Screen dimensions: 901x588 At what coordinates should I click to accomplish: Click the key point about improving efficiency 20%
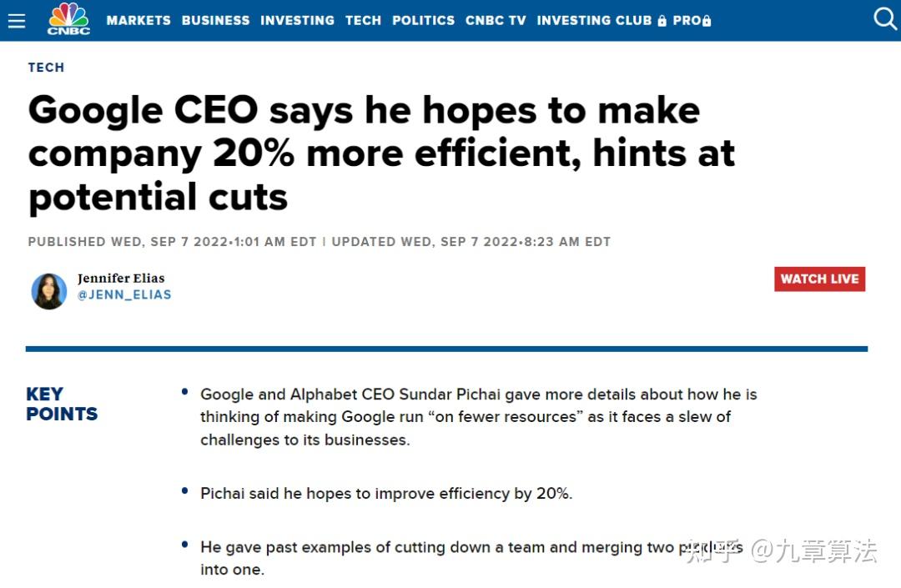[386, 494]
